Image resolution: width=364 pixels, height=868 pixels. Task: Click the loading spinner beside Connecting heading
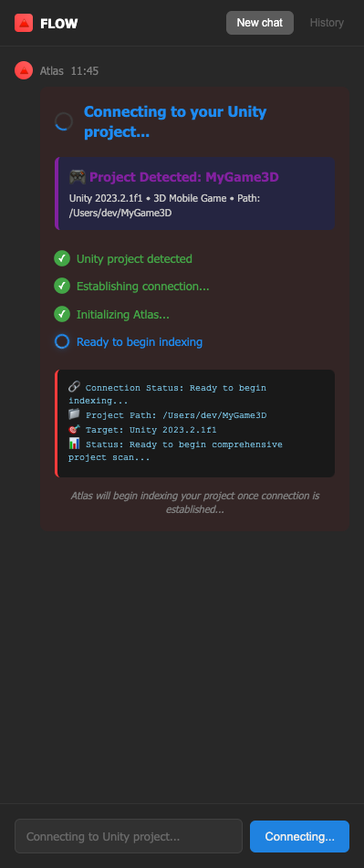click(x=64, y=121)
